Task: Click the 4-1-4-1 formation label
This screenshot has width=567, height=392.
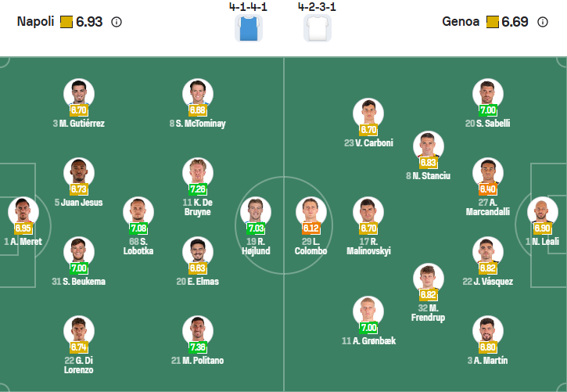Action: coord(246,6)
